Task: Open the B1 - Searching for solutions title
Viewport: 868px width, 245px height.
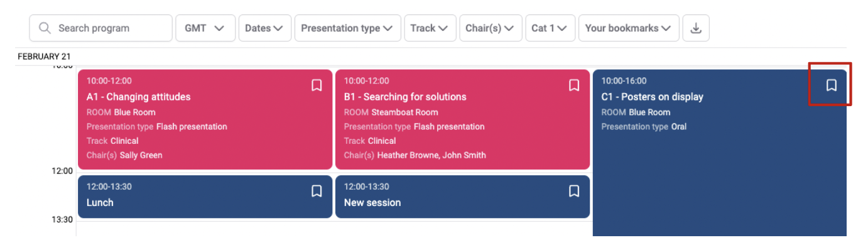Action: tap(405, 97)
